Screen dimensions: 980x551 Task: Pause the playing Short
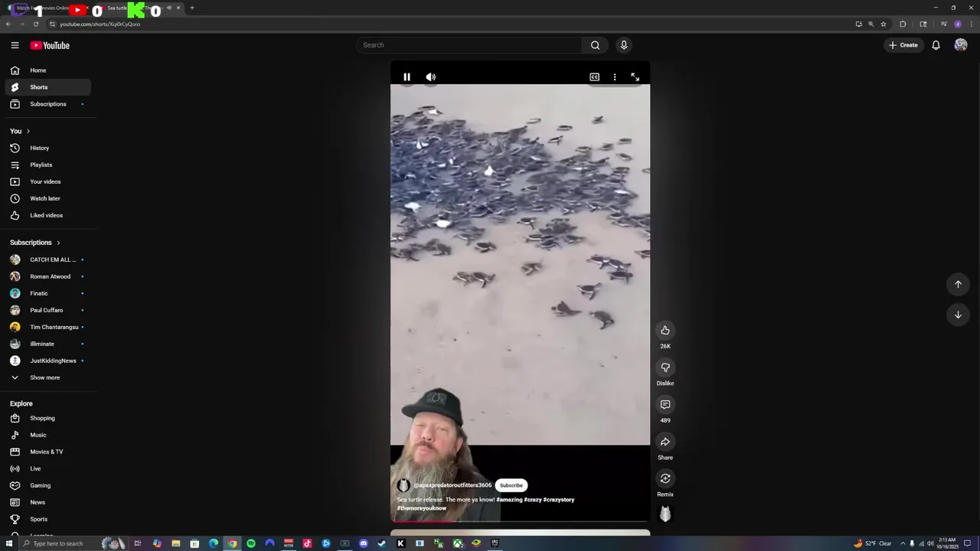407,77
